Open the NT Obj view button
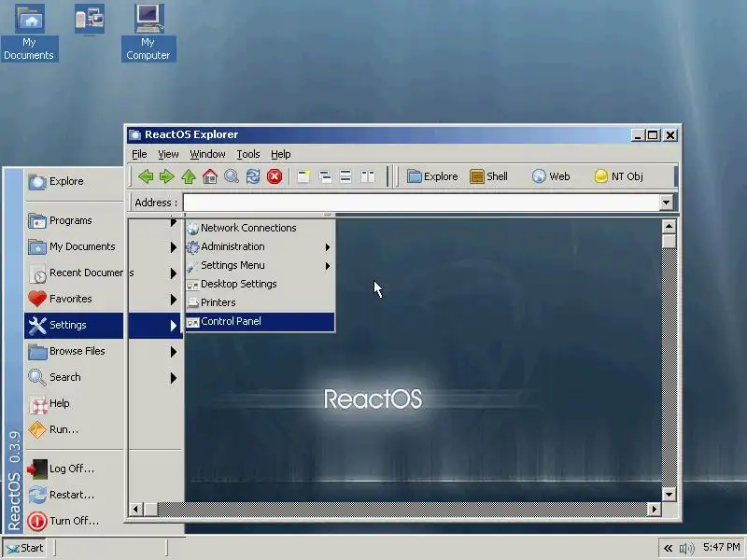Screen dimensions: 747x560 [x=618, y=176]
